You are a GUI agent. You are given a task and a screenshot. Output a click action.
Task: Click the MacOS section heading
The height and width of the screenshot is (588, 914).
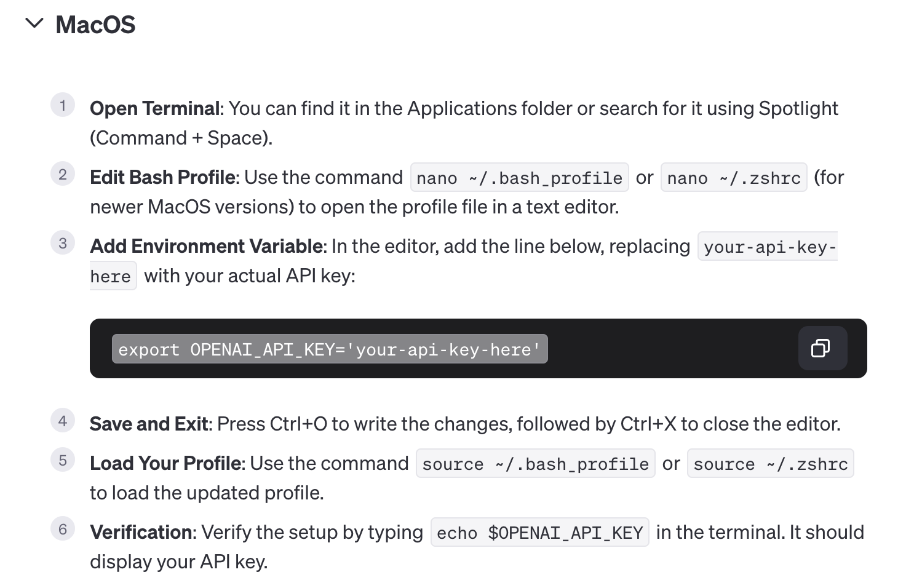(95, 25)
